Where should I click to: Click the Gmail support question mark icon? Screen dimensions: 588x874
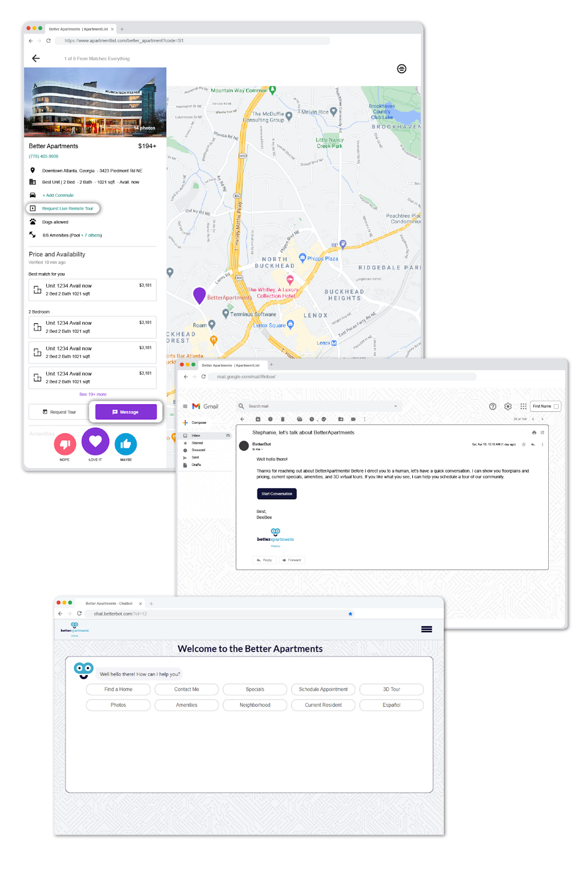(x=492, y=406)
